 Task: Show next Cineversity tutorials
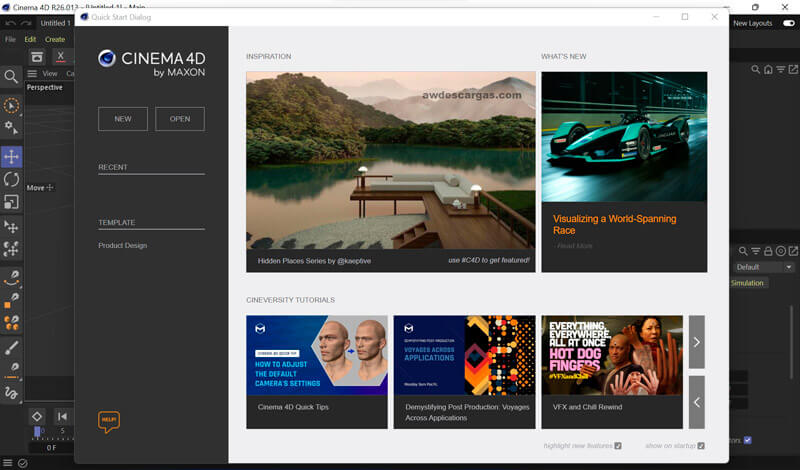pos(696,342)
